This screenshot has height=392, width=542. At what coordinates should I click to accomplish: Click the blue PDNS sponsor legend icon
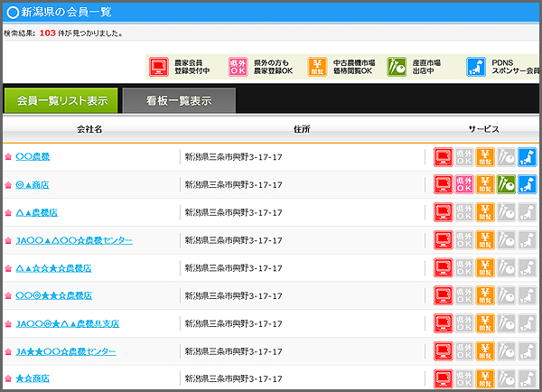point(475,66)
